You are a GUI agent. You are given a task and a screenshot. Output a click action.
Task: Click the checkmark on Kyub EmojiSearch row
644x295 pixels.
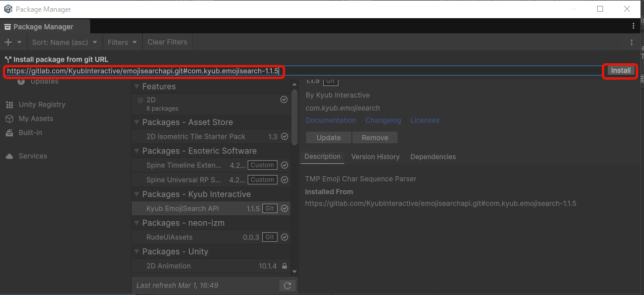(x=285, y=208)
